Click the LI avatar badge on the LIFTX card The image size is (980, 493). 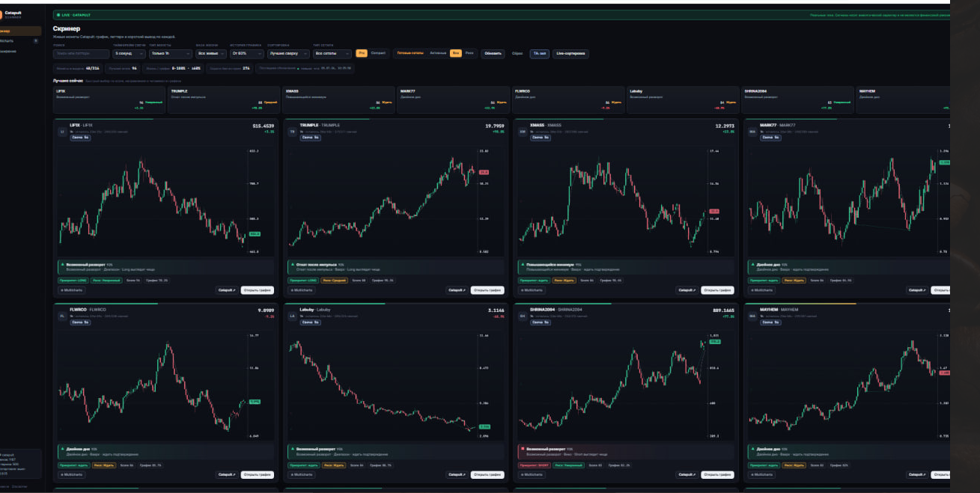pyautogui.click(x=63, y=132)
